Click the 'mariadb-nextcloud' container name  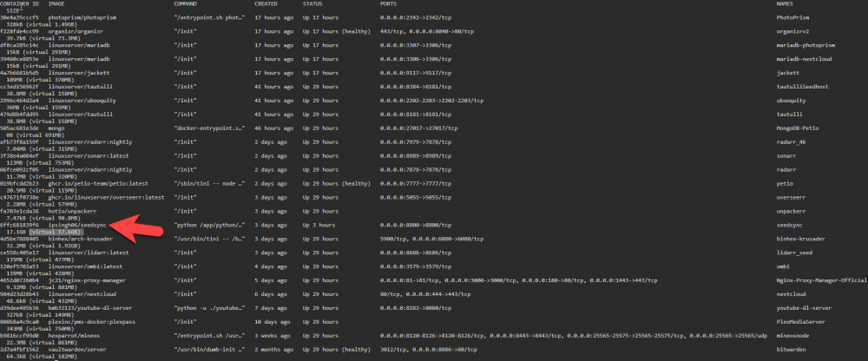click(805, 59)
